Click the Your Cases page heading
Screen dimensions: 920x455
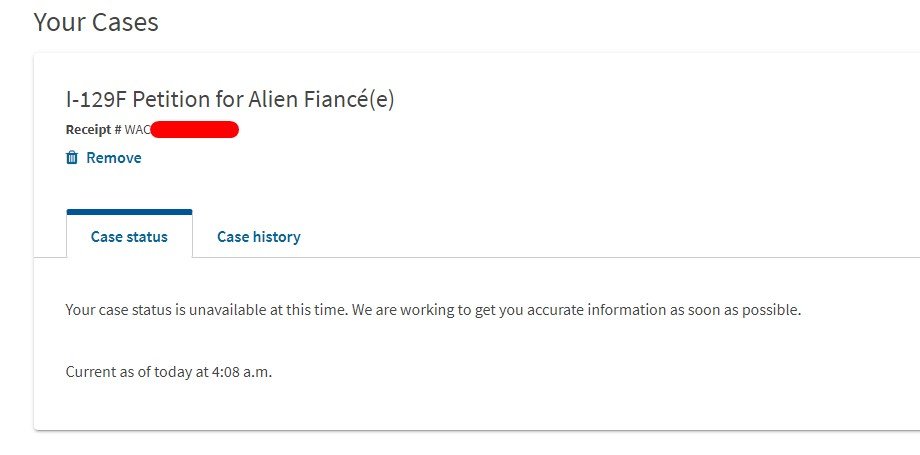point(96,22)
